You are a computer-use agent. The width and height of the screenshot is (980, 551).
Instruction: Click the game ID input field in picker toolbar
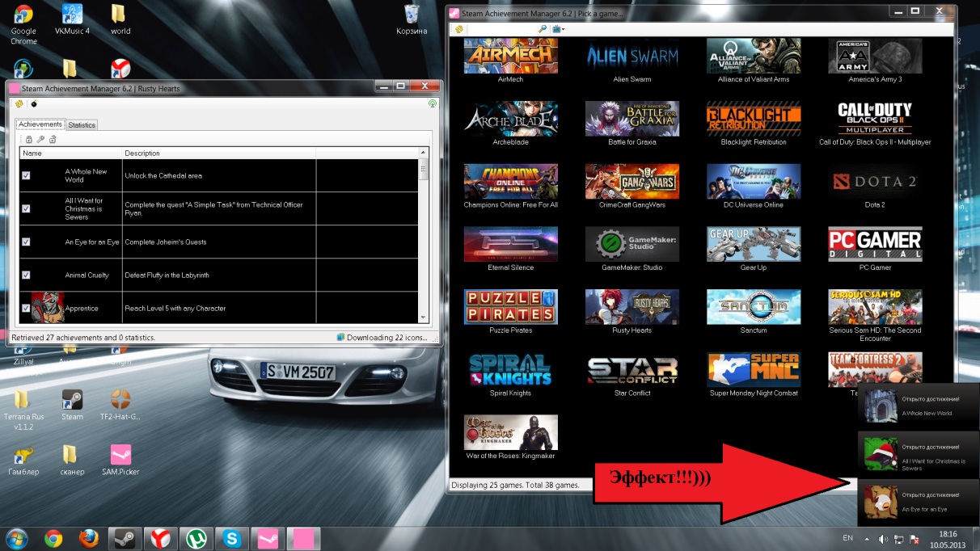pyautogui.click(x=501, y=29)
